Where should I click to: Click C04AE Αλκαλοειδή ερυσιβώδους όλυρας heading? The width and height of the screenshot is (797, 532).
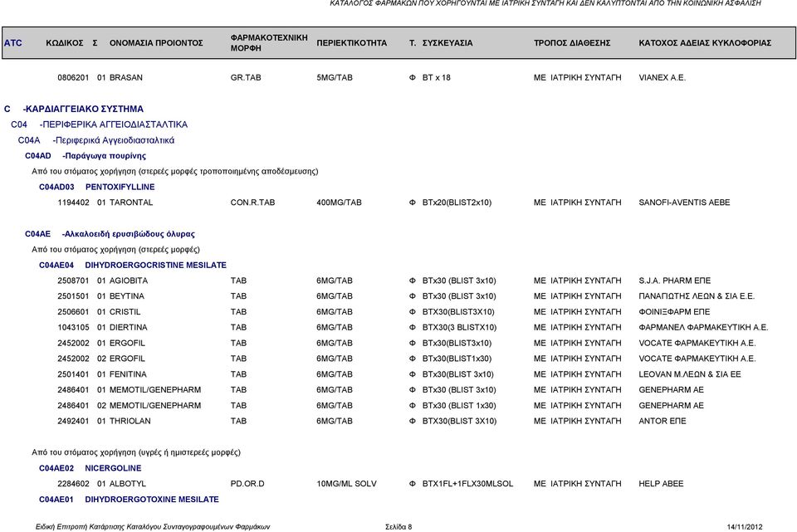(110, 234)
